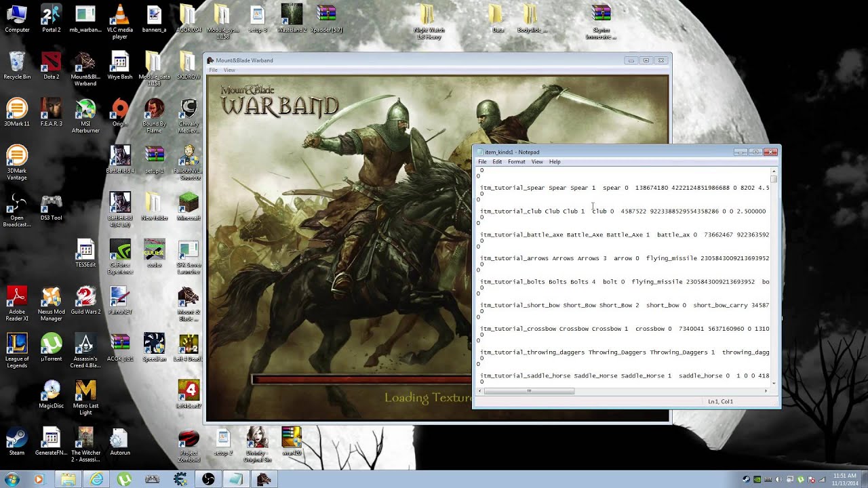Image resolution: width=868 pixels, height=488 pixels.
Task: Click the itm_tutorial_battle_axe line in Notepad
Action: (x=625, y=235)
